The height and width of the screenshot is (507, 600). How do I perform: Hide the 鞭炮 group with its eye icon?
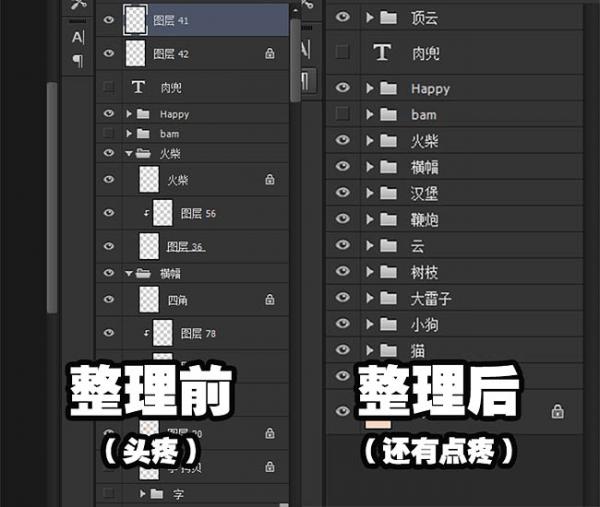point(343,219)
